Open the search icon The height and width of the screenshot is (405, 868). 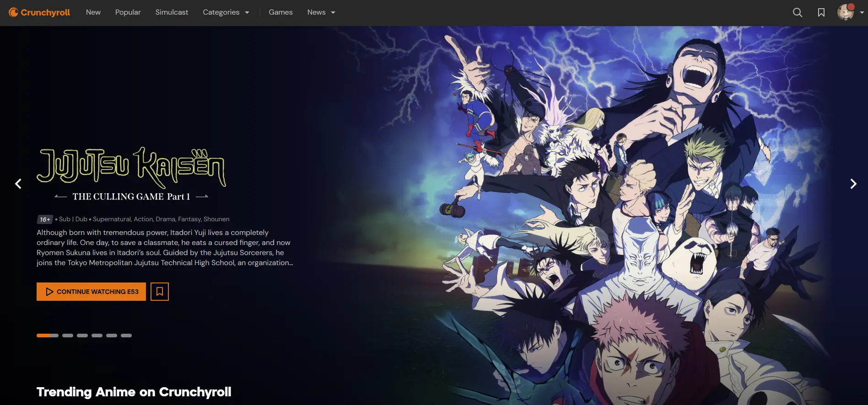pyautogui.click(x=798, y=12)
